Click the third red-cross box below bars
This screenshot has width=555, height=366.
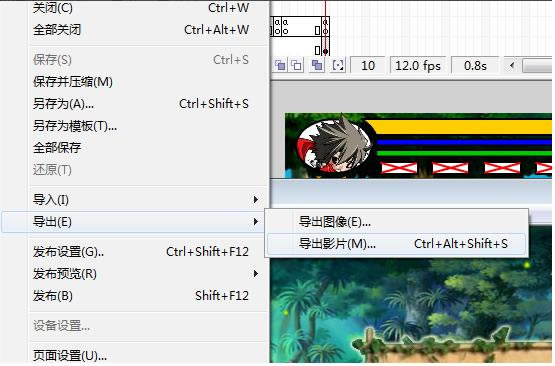click(x=502, y=168)
